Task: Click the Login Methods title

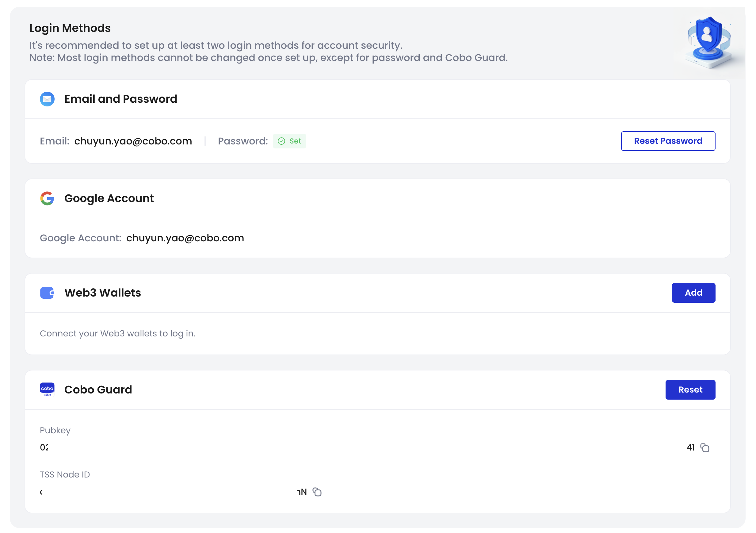Action: (x=70, y=28)
